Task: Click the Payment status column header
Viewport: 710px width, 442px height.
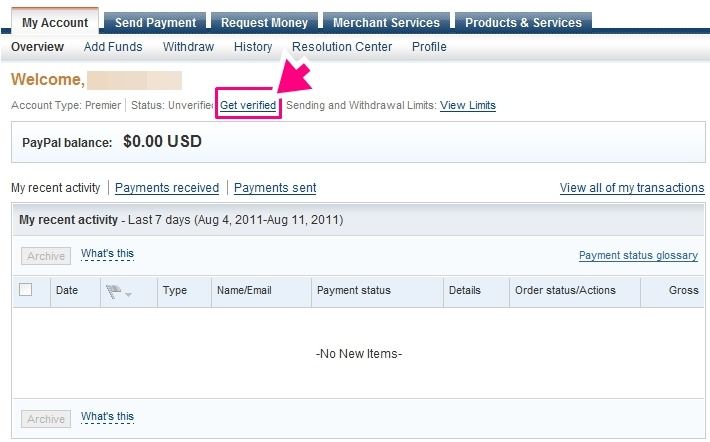Action: click(354, 290)
